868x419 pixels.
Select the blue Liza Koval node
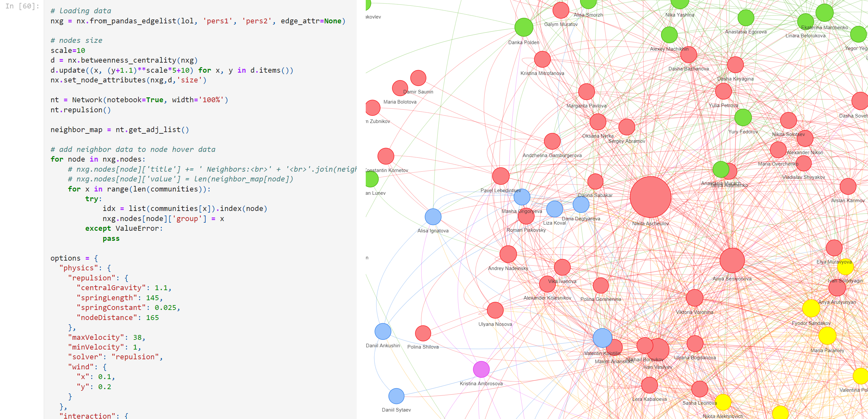click(554, 209)
